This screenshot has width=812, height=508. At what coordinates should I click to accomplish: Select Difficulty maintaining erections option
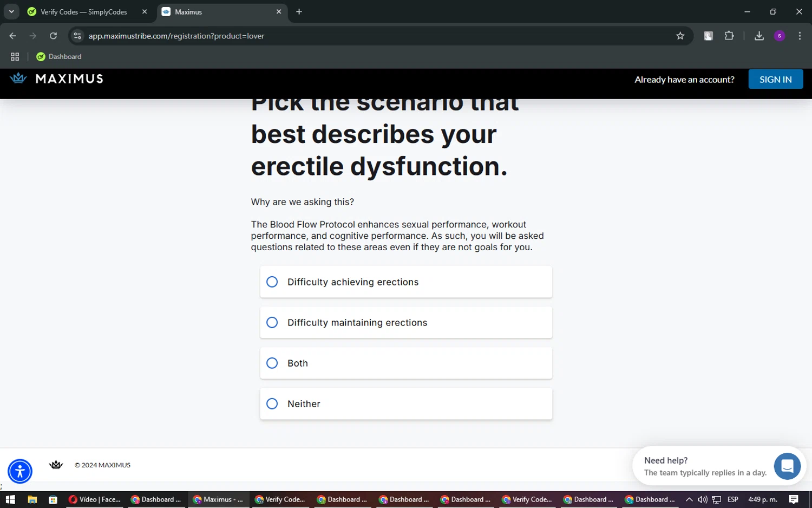[272, 323]
